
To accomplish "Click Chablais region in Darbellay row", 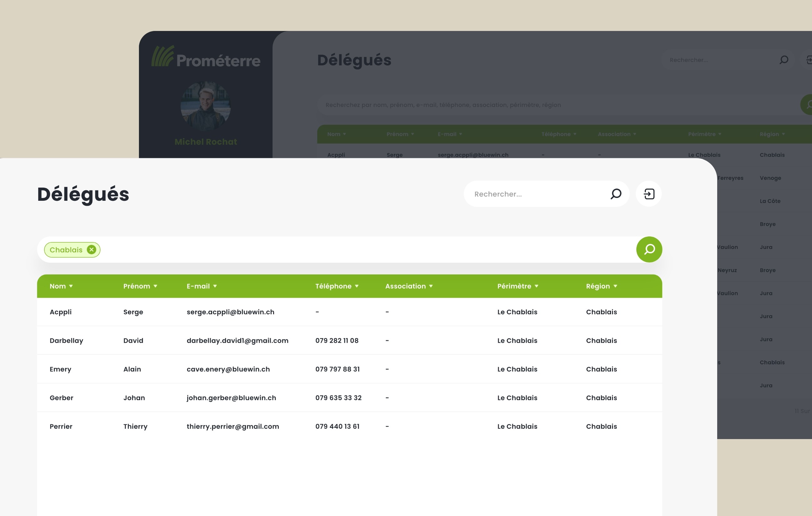I will 602,341.
